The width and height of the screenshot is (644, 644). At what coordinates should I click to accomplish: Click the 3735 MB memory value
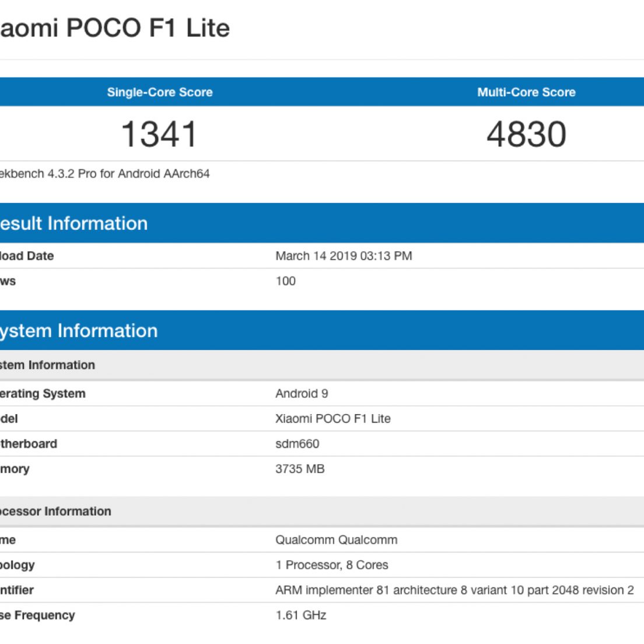tap(300, 469)
